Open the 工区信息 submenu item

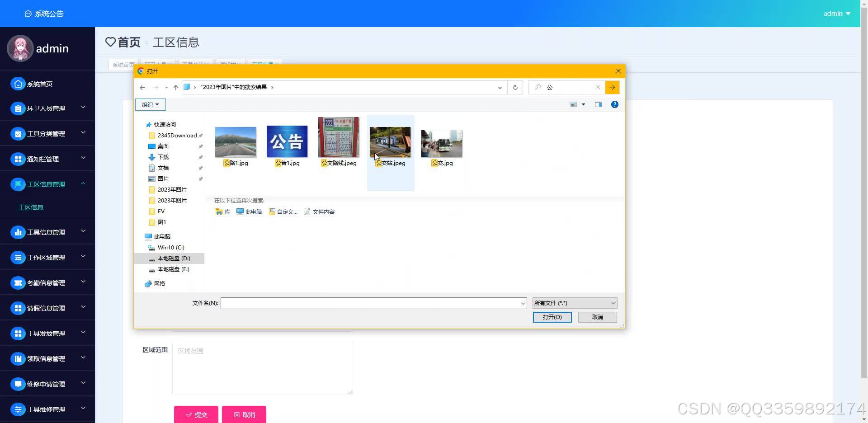click(31, 207)
